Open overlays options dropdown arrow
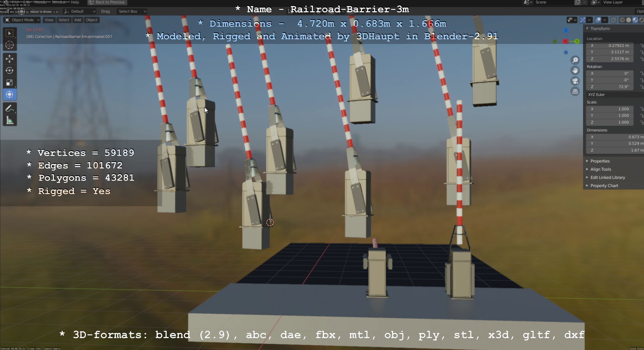This screenshot has width=644, height=350. click(x=605, y=20)
